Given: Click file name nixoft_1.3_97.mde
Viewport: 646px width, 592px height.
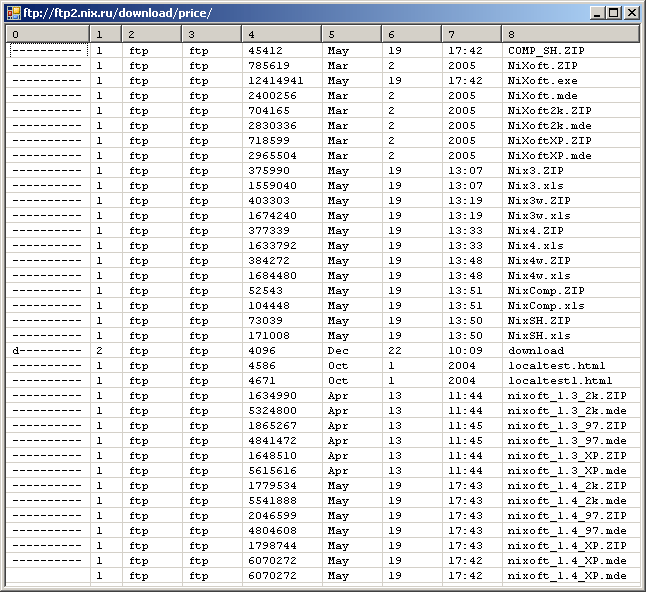Looking at the screenshot, I should 567,441.
